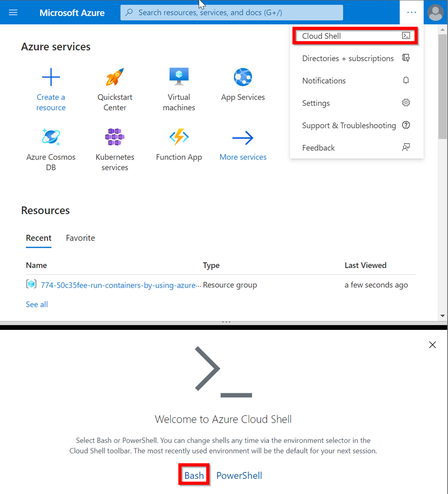Switch to the Favorite tab
This screenshot has height=494, width=448.
[x=80, y=238]
